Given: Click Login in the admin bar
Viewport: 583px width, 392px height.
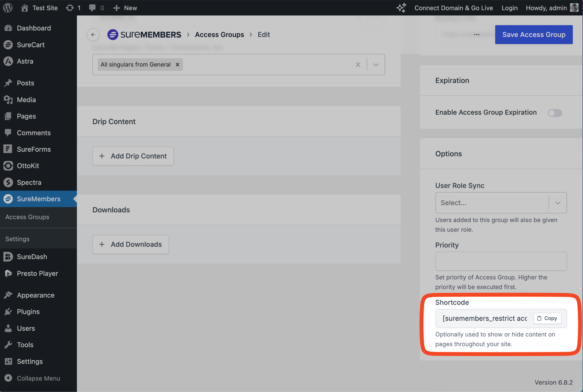Looking at the screenshot, I should [x=510, y=8].
